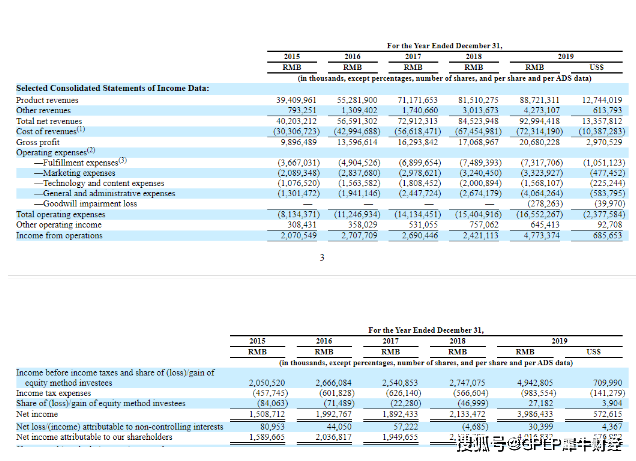Image resolution: width=636 pixels, height=461 pixels.
Task: Open footnote 1 beside Cost of revenues
Action: pyautogui.click(x=82, y=128)
